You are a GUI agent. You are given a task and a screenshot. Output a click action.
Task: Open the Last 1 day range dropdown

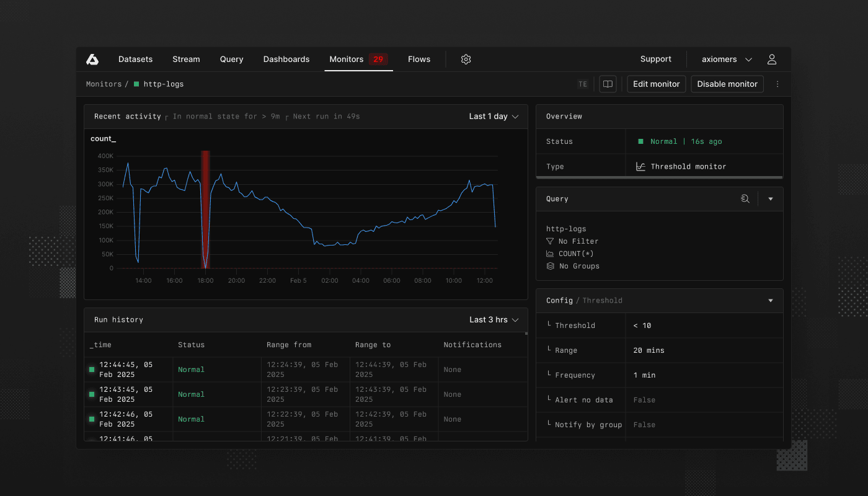(494, 117)
